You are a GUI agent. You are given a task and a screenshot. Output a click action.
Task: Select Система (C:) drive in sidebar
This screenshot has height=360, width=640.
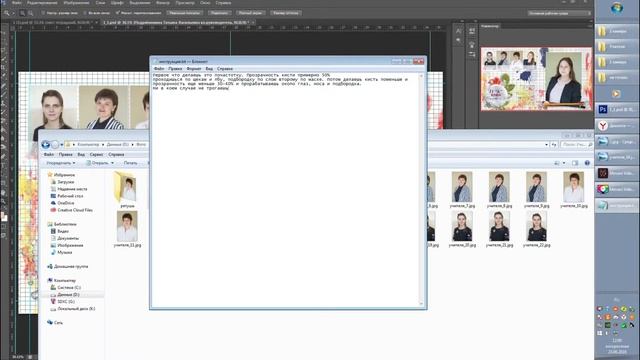point(69,288)
